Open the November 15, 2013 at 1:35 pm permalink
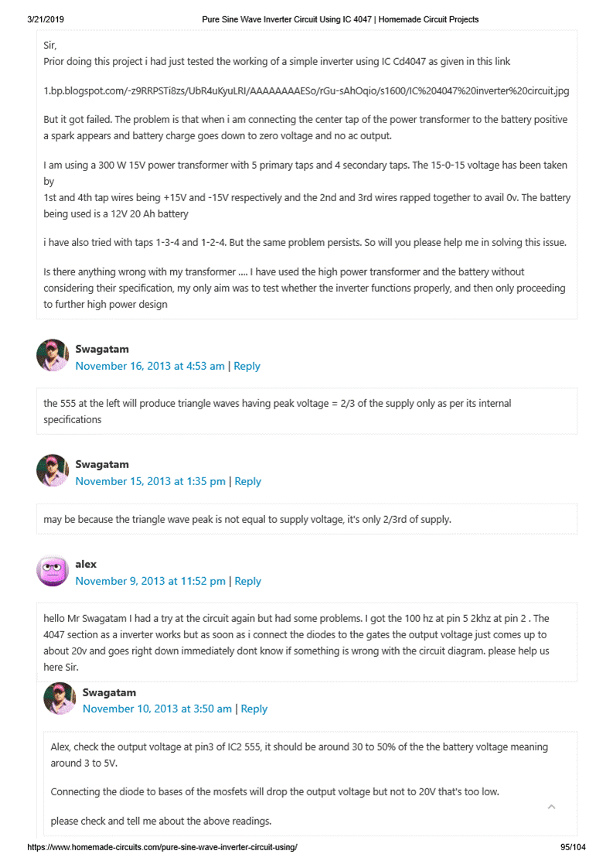 click(x=150, y=481)
